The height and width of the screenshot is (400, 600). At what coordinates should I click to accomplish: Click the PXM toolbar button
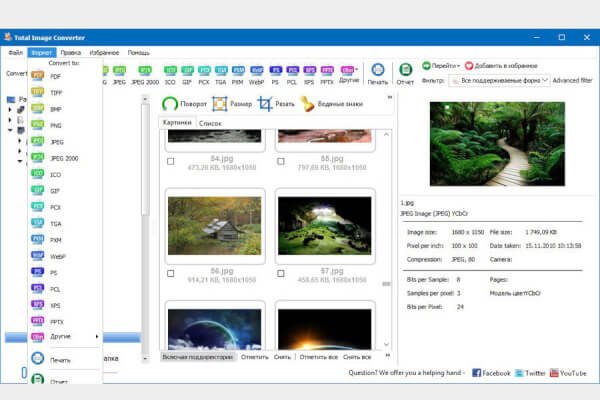(x=238, y=75)
